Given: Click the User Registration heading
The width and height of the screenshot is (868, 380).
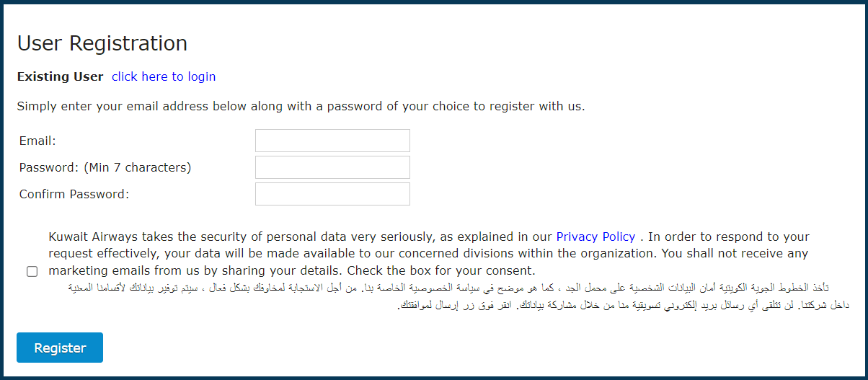Looking at the screenshot, I should (102, 43).
